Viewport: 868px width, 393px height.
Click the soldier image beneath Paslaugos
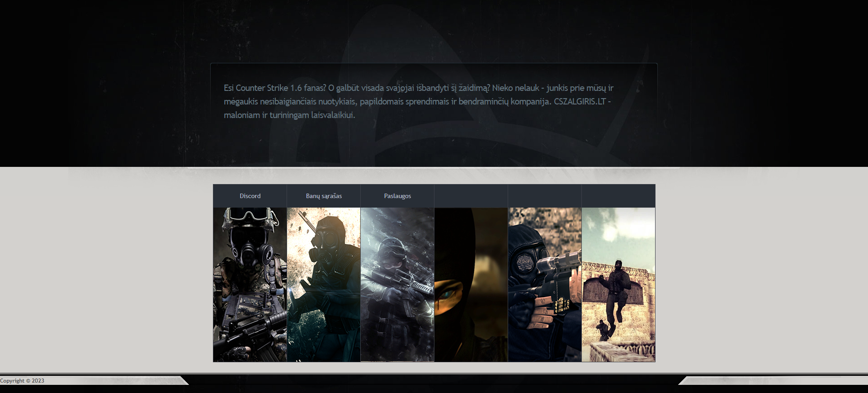pos(397,284)
